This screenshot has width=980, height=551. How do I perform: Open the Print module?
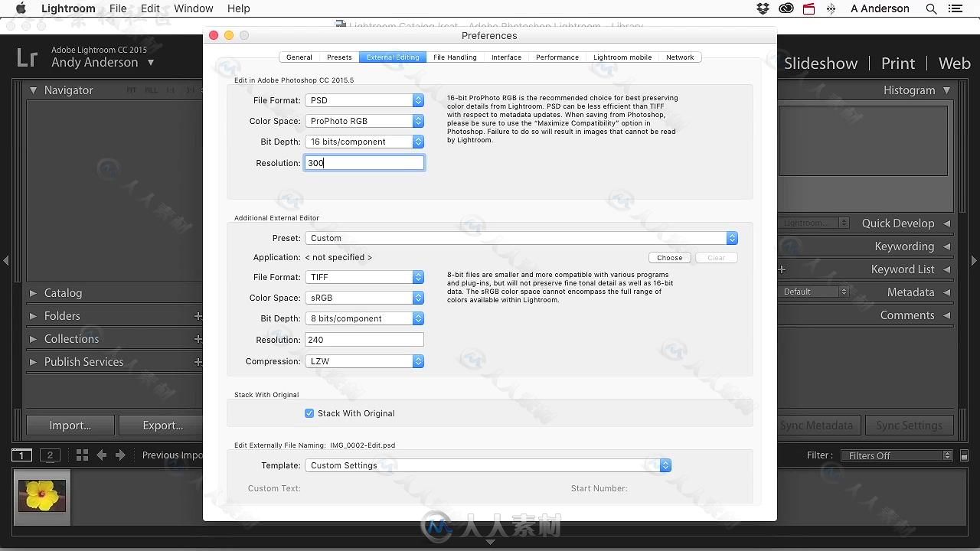click(x=898, y=64)
